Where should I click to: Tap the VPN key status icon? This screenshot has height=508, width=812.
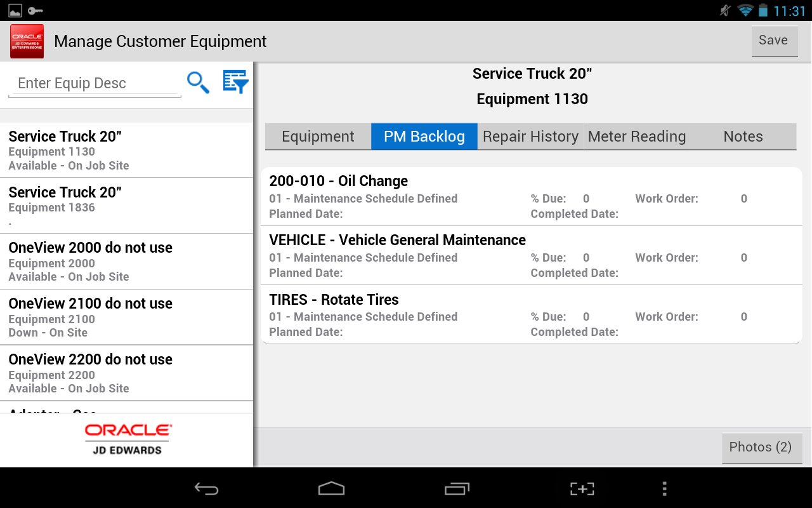click(35, 10)
